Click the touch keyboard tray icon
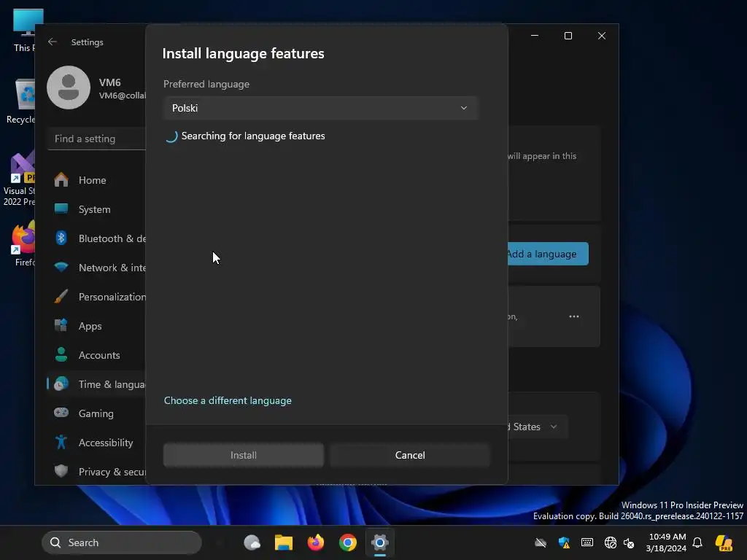The width and height of the screenshot is (747, 560). (587, 542)
